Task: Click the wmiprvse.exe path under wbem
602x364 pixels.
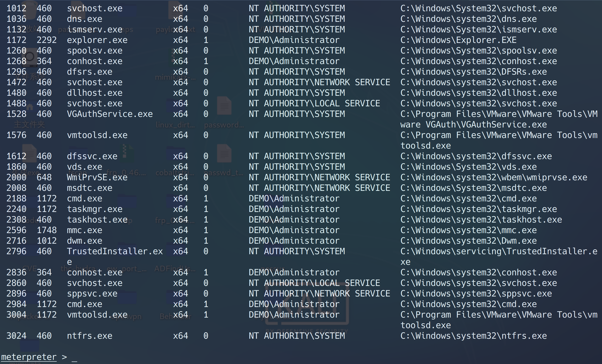Action: coord(494,177)
